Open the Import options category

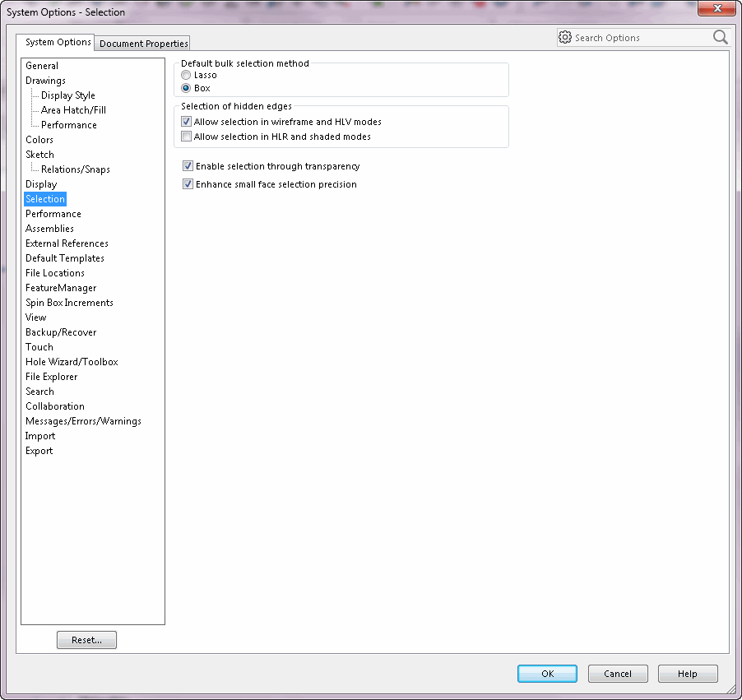(40, 436)
